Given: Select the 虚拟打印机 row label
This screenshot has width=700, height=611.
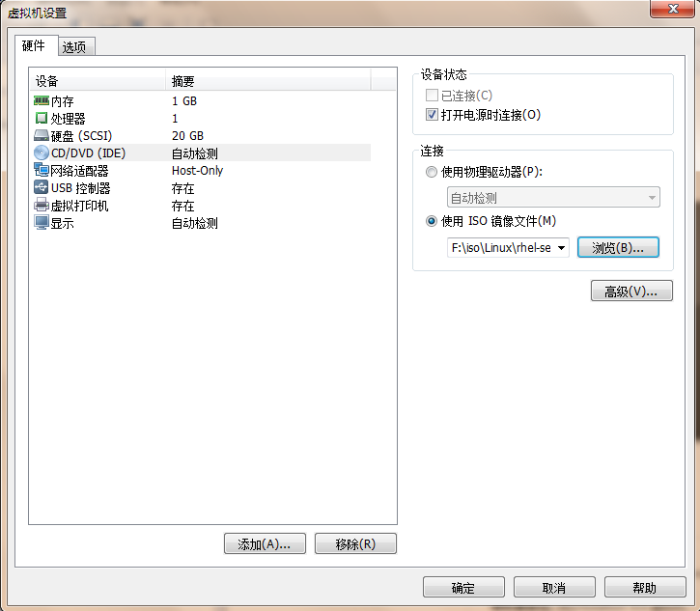Looking at the screenshot, I should coord(79,206).
